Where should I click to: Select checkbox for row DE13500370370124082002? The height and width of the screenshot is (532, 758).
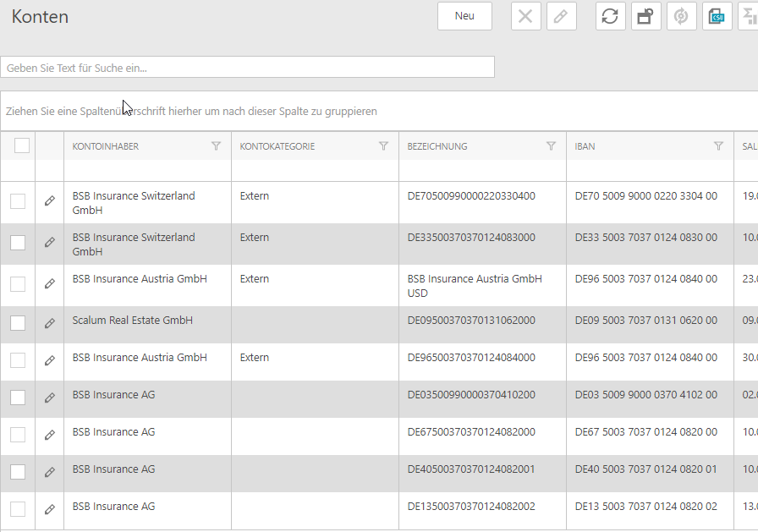click(18, 509)
